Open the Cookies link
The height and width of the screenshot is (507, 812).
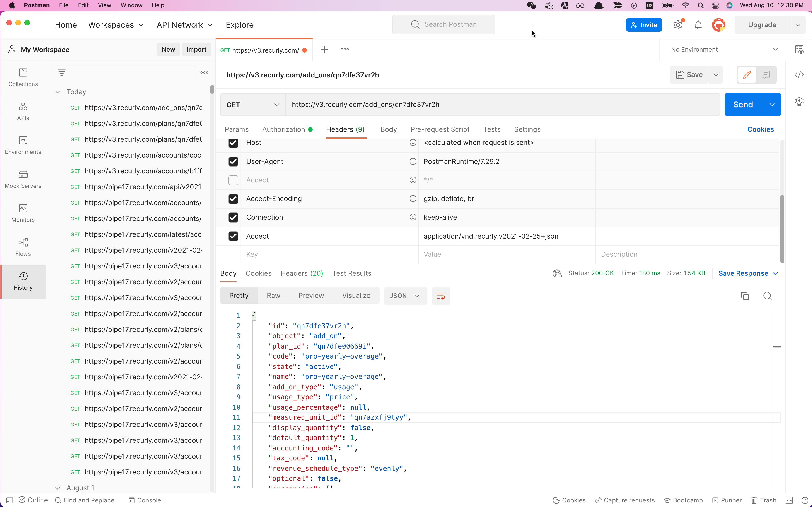760,129
